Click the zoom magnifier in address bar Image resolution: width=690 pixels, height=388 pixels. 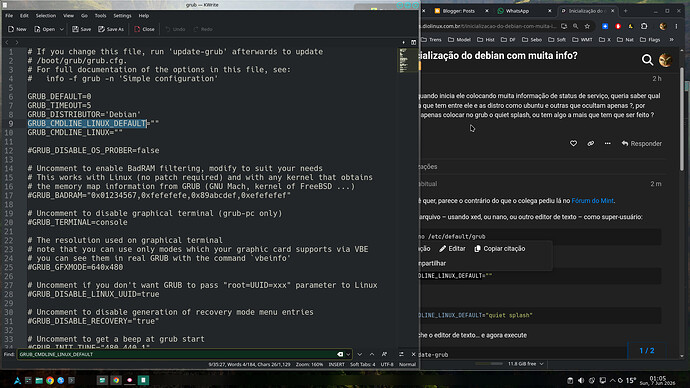576,26
